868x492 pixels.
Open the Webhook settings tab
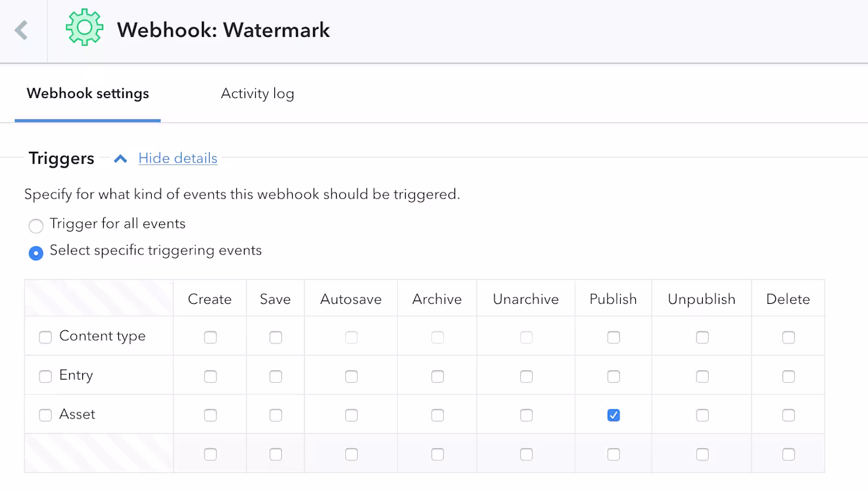click(87, 93)
